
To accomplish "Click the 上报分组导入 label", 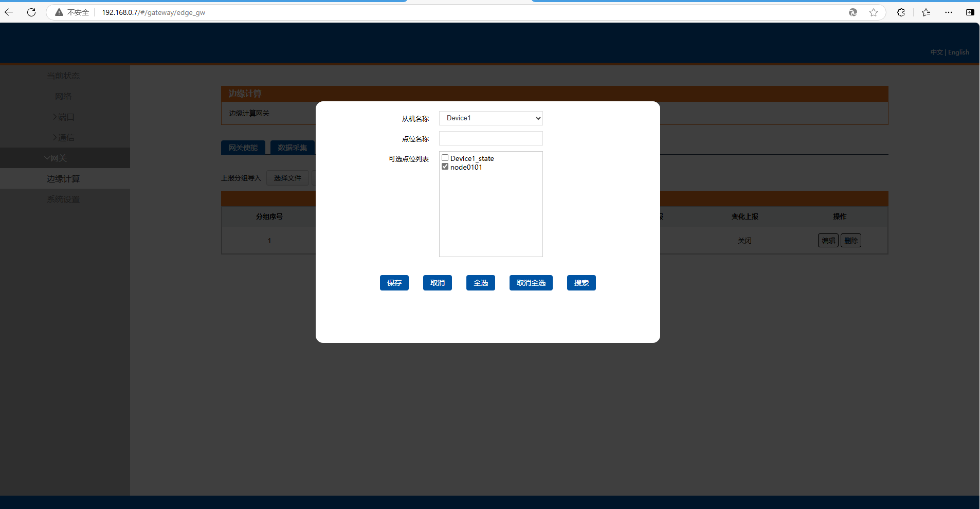I will [x=241, y=178].
